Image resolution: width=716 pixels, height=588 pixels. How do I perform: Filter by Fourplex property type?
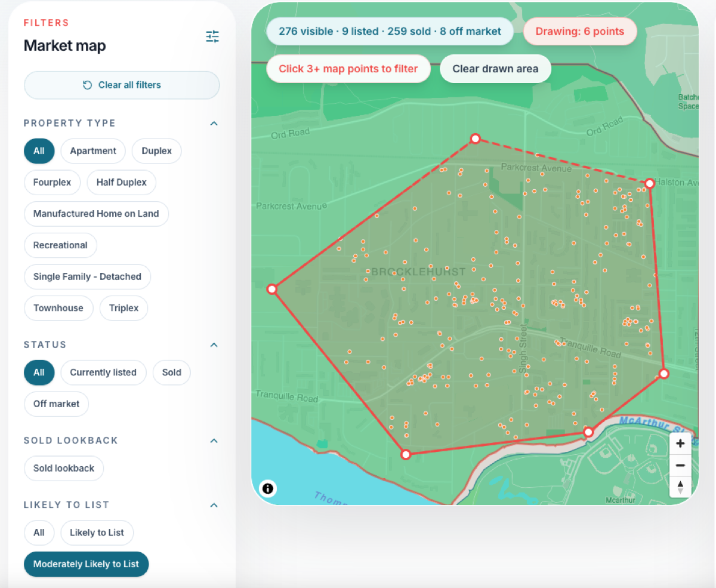click(x=52, y=183)
